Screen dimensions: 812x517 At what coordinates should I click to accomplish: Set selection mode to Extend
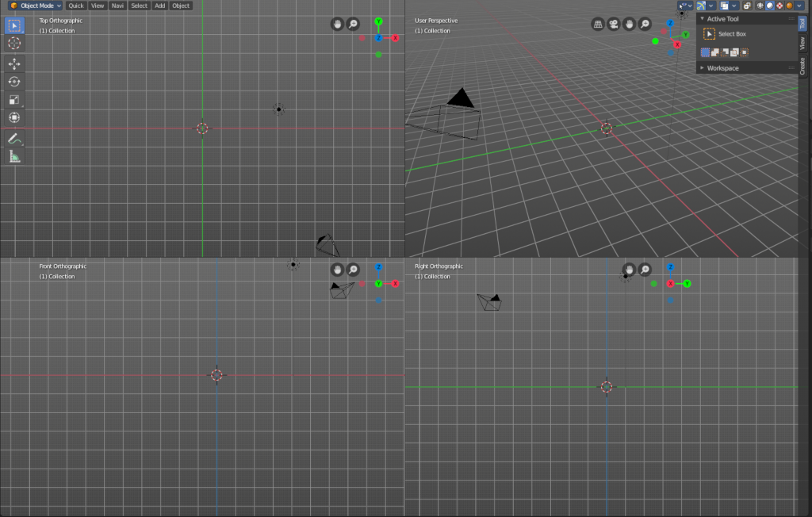pyautogui.click(x=714, y=52)
